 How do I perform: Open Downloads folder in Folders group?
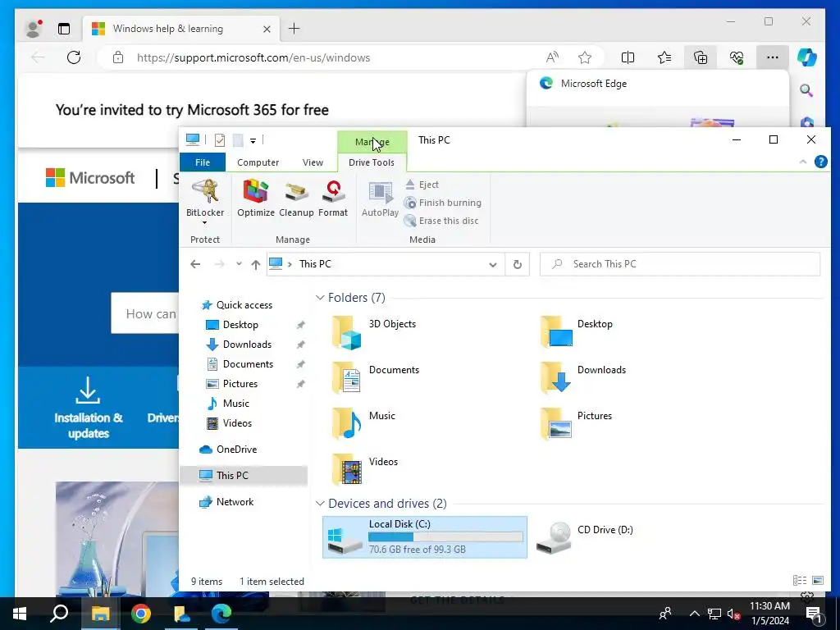(584, 377)
